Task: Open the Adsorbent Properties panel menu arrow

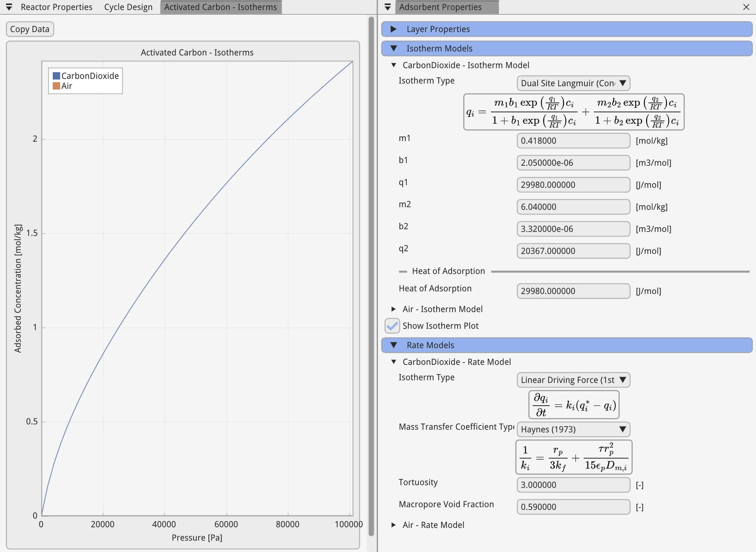Action: 387,7
